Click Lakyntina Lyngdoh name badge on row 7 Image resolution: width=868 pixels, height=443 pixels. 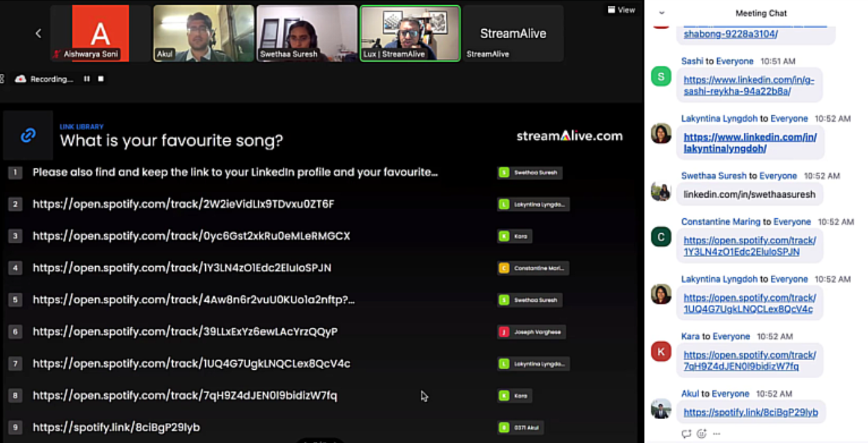point(533,364)
